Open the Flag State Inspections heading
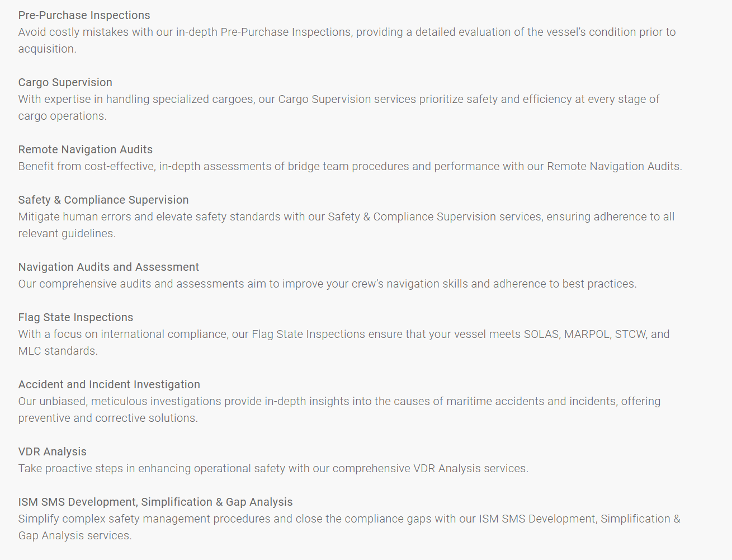The image size is (732, 560). click(75, 317)
